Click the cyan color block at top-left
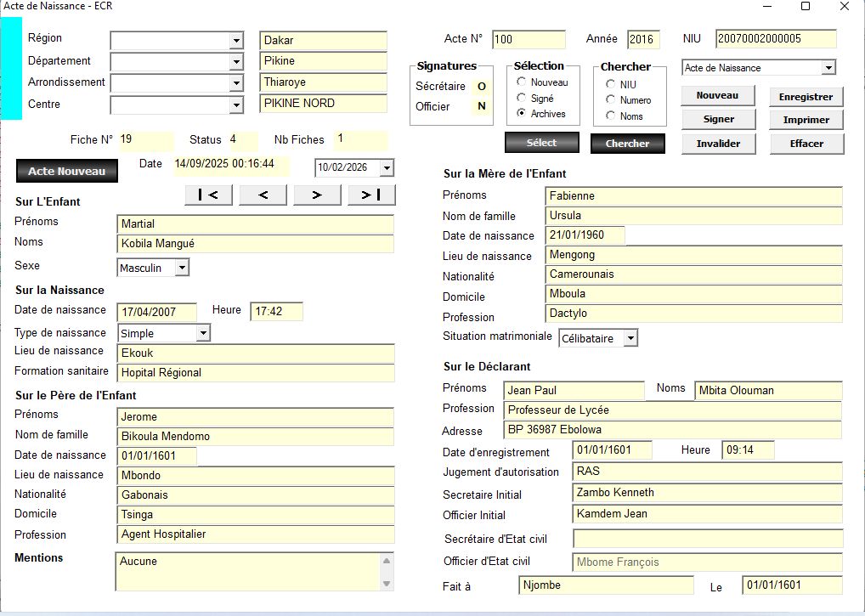The width and height of the screenshot is (865, 616). pyautogui.click(x=11, y=68)
